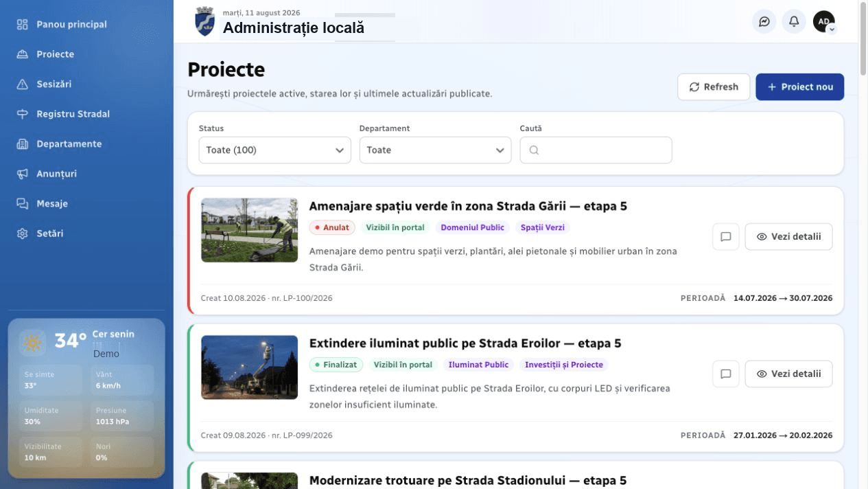
Task: Open the chat icon in the header
Action: (x=764, y=22)
